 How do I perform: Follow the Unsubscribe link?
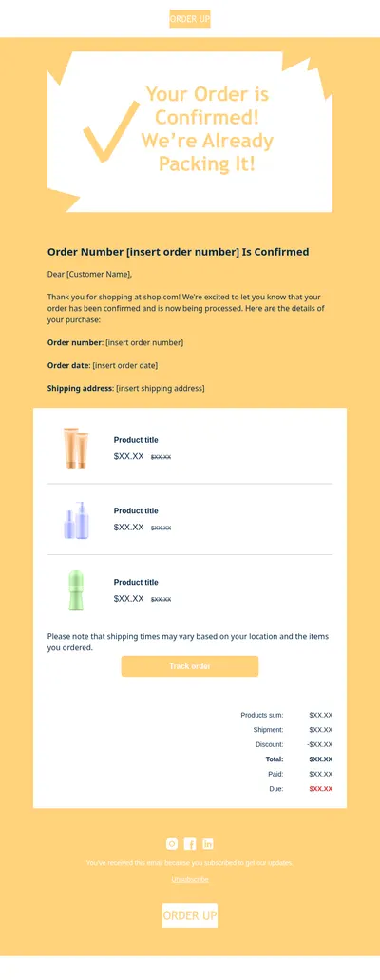click(190, 879)
